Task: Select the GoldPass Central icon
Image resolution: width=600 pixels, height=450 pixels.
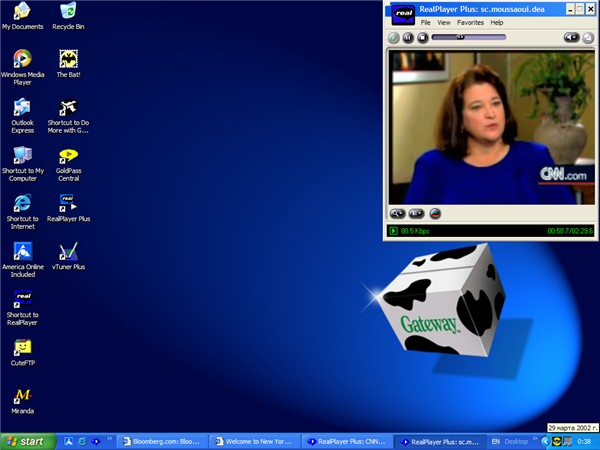Action: pyautogui.click(x=68, y=164)
